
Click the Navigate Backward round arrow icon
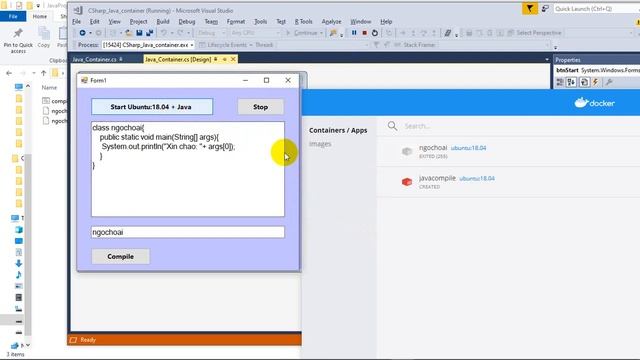click(x=82, y=33)
